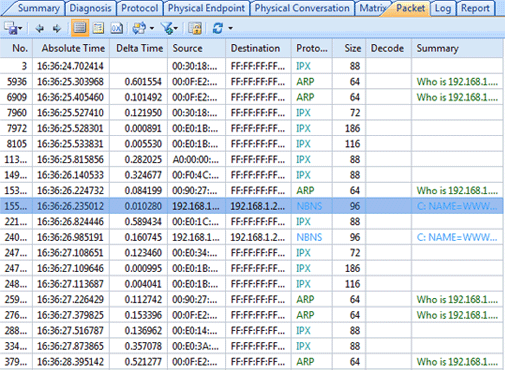The width and height of the screenshot is (505, 370).
Task: Click the add filter funnel icon
Action: 168,28
